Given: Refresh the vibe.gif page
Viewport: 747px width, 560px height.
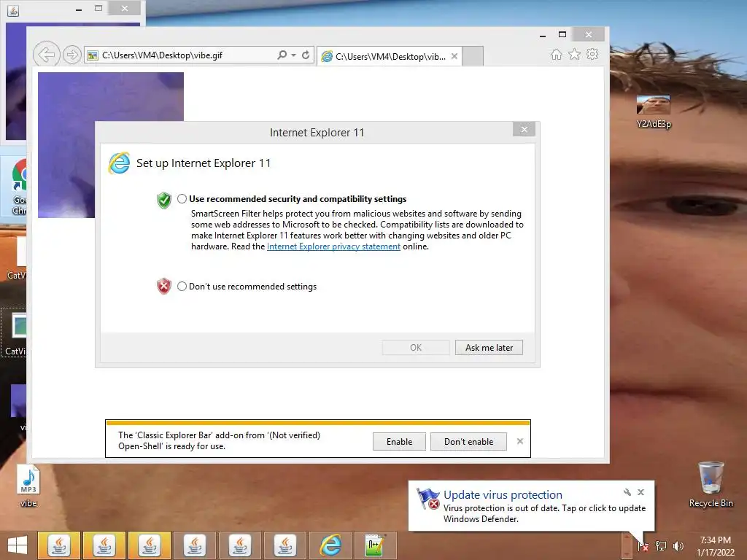Looking at the screenshot, I should [306, 55].
